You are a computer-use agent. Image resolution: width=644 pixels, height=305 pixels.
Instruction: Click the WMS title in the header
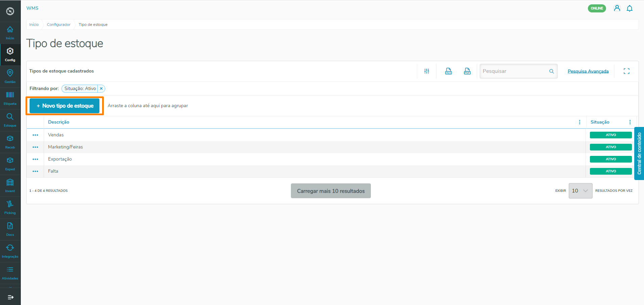tap(32, 8)
